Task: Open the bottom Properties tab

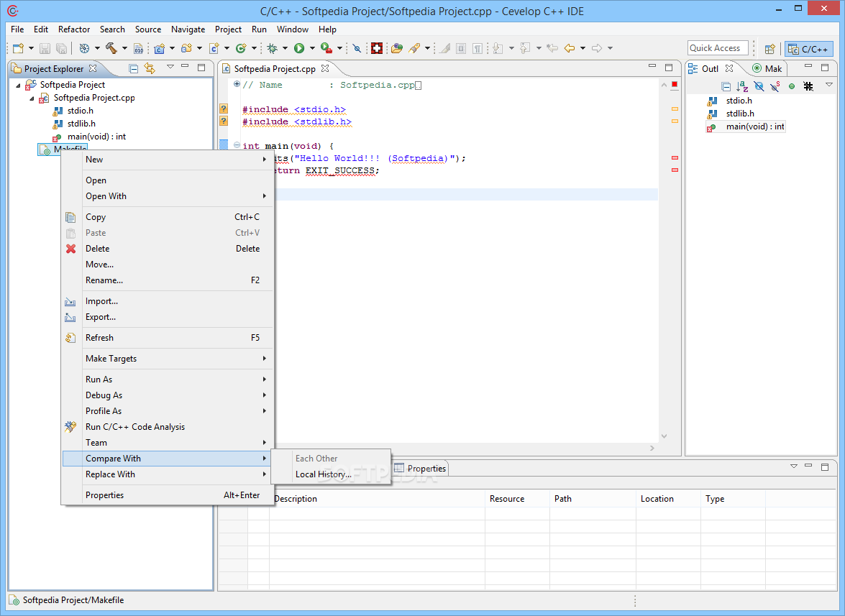Action: [421, 469]
